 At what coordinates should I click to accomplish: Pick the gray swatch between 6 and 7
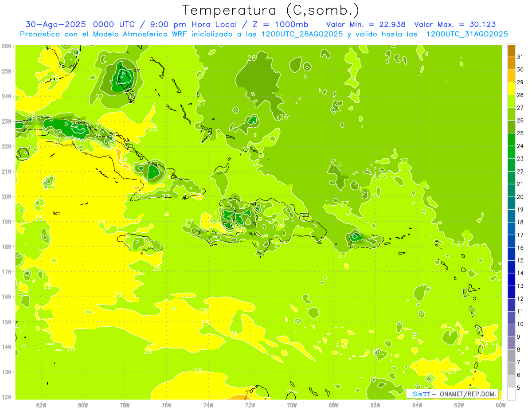click(x=511, y=368)
